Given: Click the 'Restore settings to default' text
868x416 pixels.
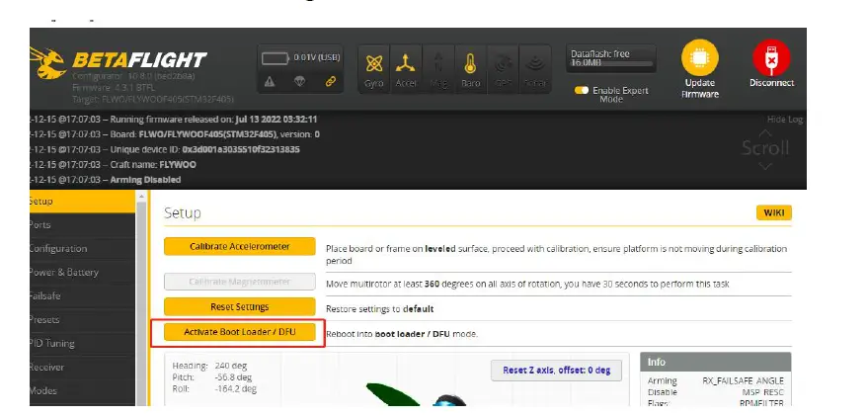Looking at the screenshot, I should (380, 309).
